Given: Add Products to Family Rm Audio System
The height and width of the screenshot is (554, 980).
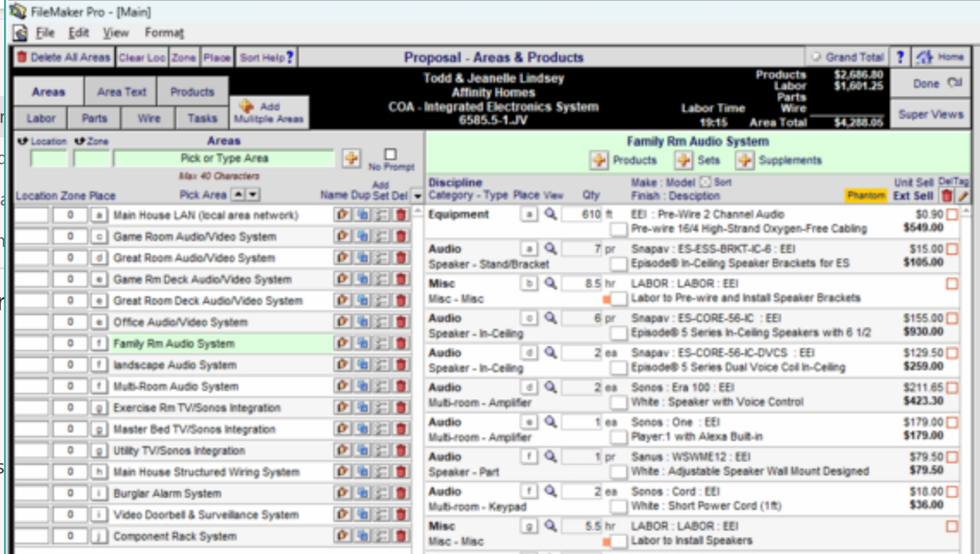Looking at the screenshot, I should 599,160.
